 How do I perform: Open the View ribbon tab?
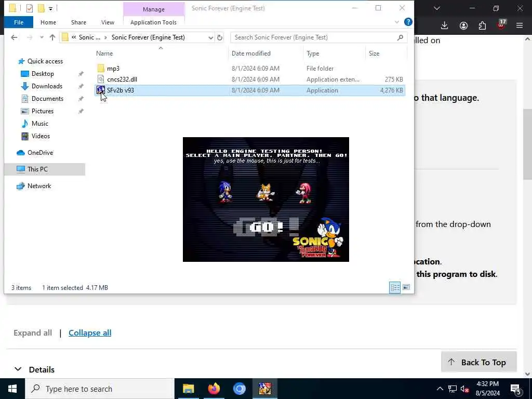coord(108,22)
